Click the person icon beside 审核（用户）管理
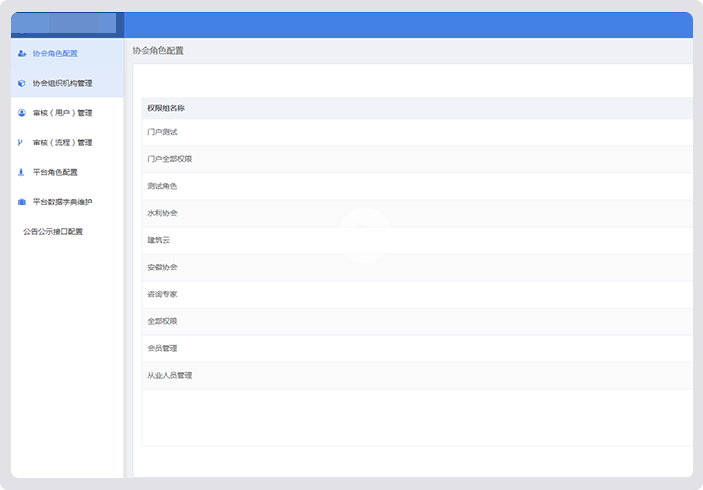This screenshot has height=490, width=703. 22,113
